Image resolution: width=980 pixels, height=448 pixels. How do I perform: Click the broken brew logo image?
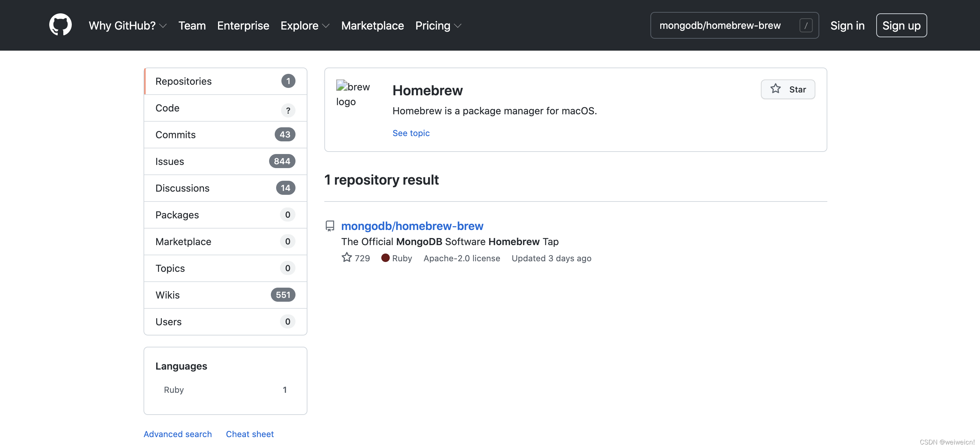point(353,94)
